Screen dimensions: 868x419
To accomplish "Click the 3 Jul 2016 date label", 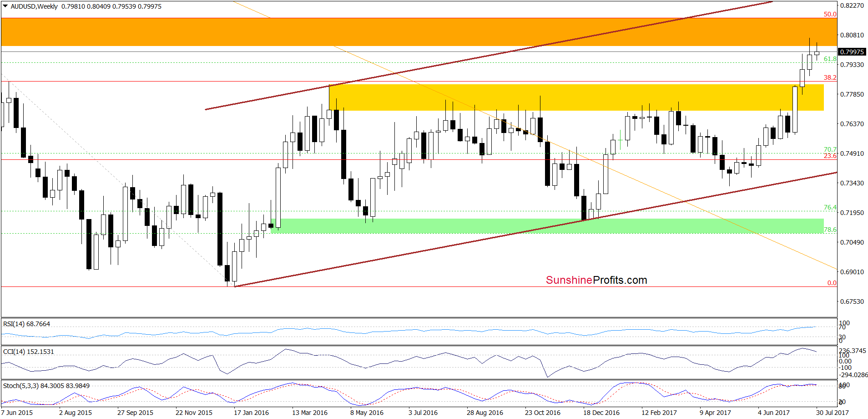I will (423, 413).
